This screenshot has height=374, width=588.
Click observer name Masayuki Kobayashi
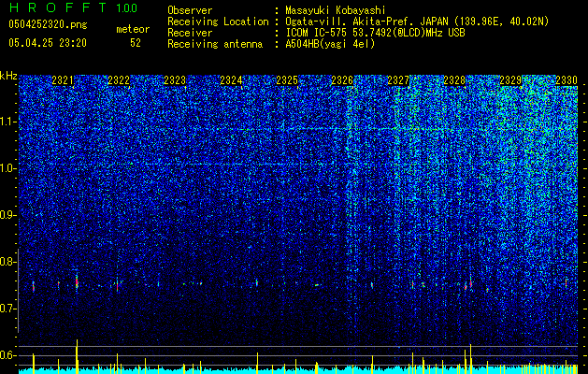coord(335,10)
